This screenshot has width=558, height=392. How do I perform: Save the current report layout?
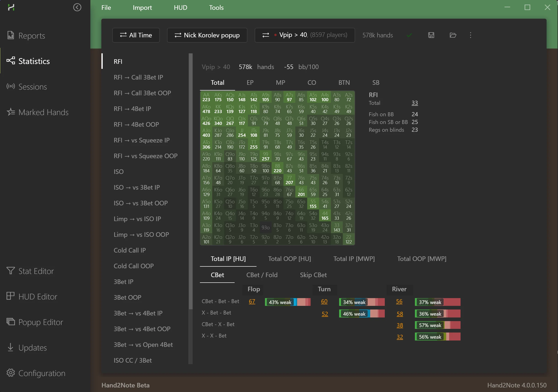click(431, 35)
